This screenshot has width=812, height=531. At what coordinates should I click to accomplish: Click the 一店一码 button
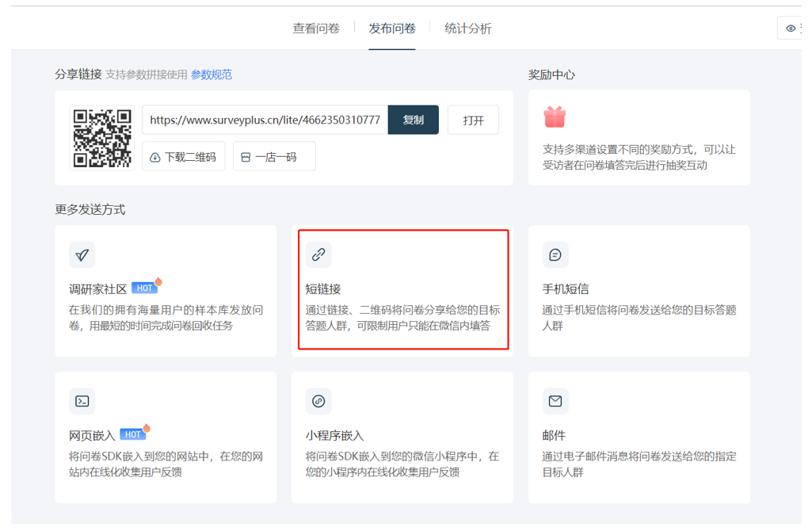(274, 156)
